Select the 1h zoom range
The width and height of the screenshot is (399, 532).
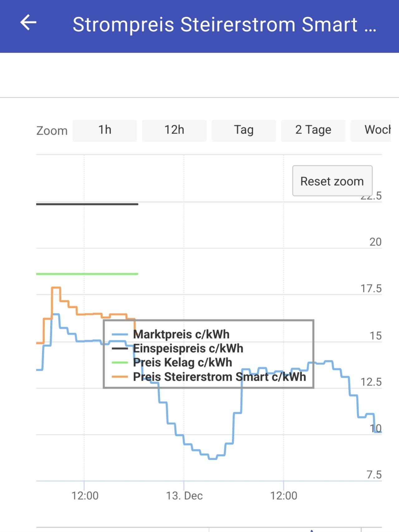click(x=105, y=130)
